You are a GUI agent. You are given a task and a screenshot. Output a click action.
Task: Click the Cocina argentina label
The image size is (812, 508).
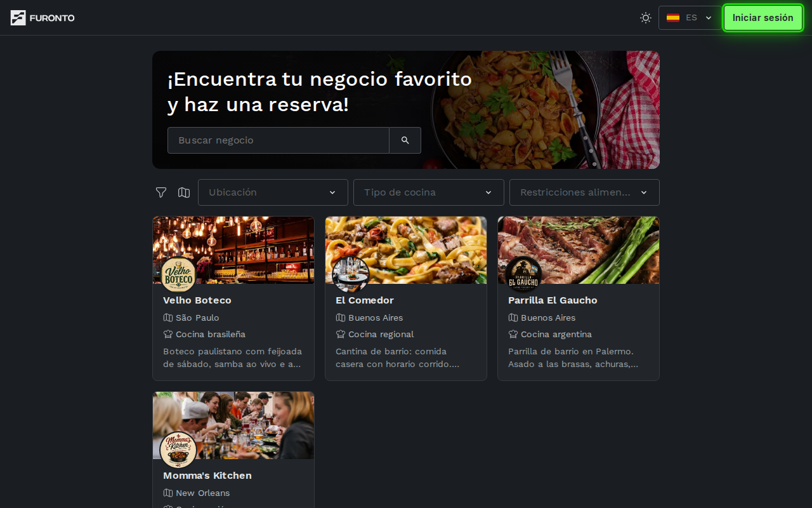556,334
